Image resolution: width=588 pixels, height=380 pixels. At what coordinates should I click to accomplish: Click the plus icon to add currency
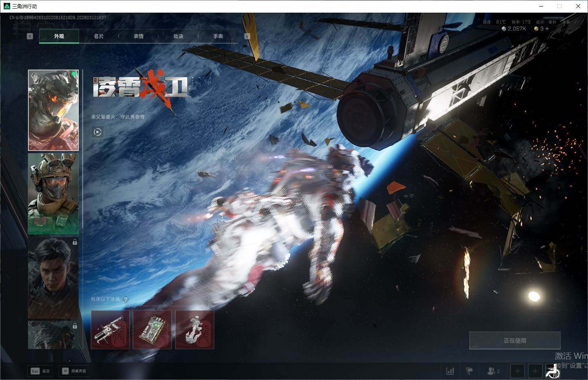tap(547, 29)
